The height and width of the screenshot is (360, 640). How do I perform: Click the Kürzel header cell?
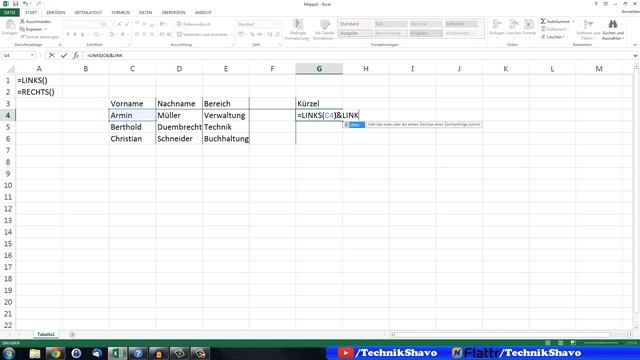click(319, 104)
